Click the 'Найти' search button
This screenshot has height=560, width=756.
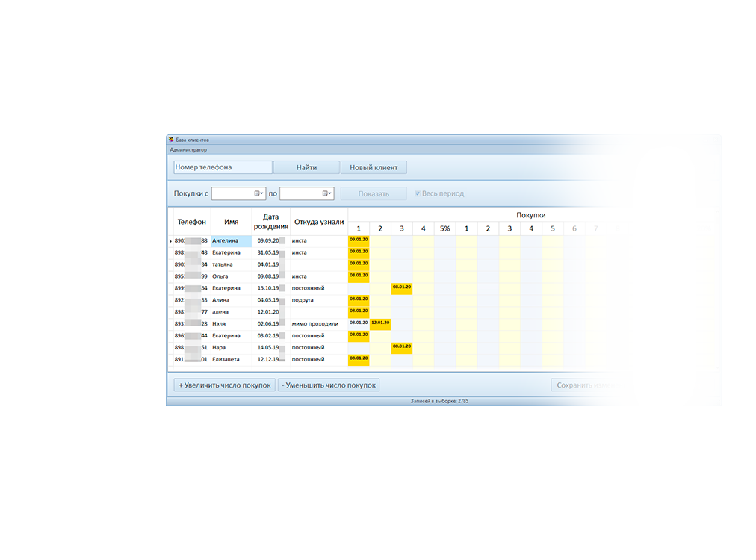coord(306,167)
